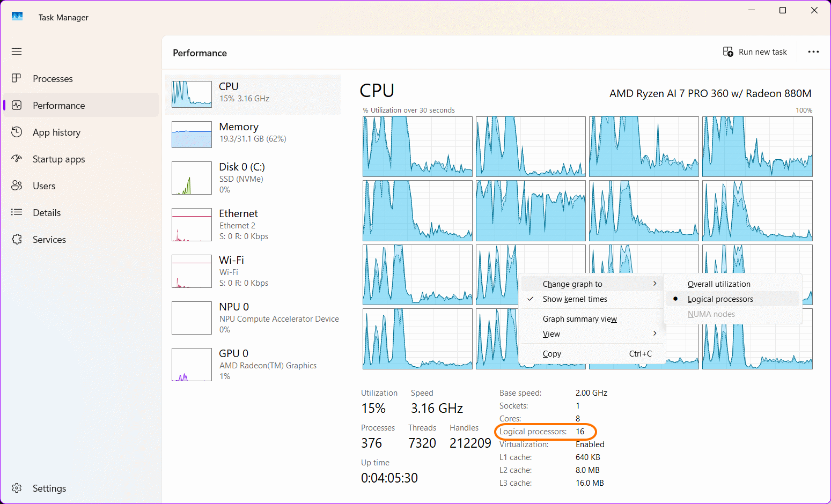Open the Services section
831x504 pixels.
(49, 239)
